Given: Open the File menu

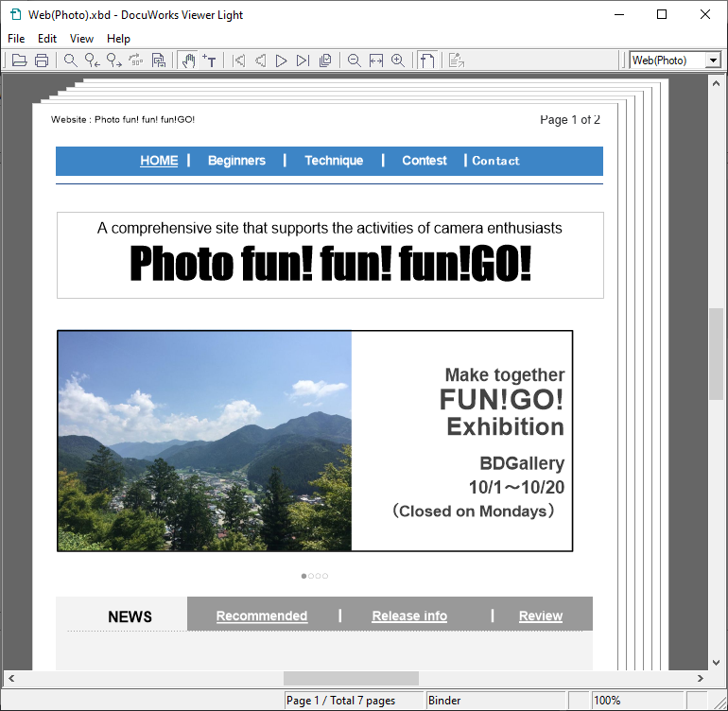Looking at the screenshot, I should pyautogui.click(x=16, y=39).
